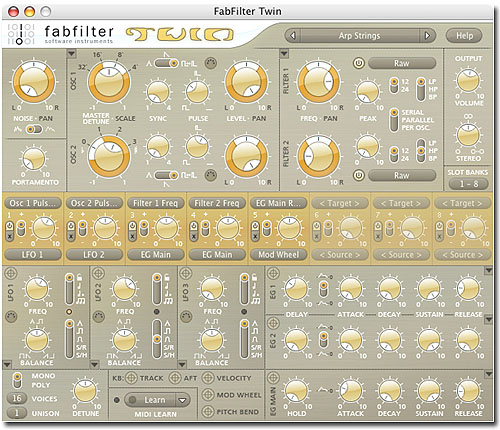Go to the next preset
Image resolution: width=500 pixels, height=430 pixels.
pyautogui.click(x=427, y=36)
